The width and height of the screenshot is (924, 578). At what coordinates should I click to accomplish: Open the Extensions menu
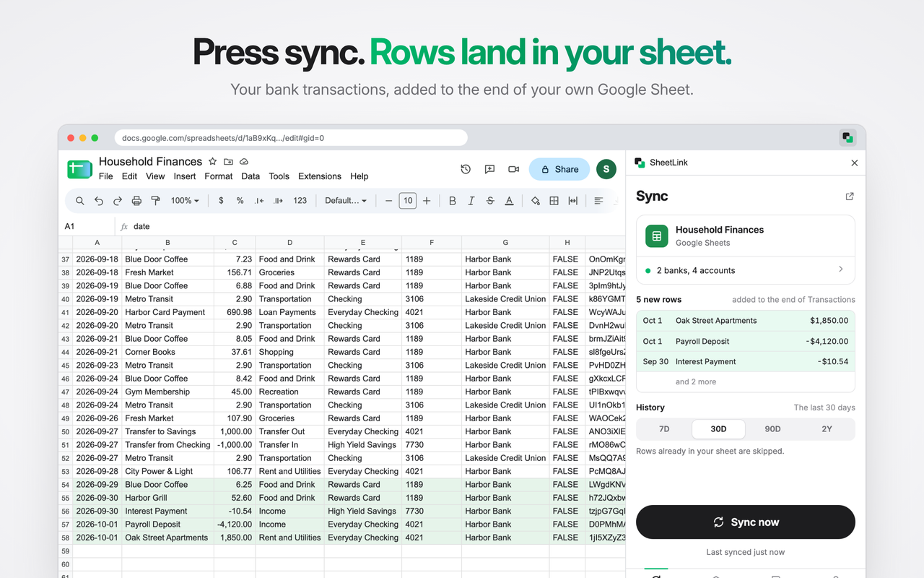(x=320, y=176)
